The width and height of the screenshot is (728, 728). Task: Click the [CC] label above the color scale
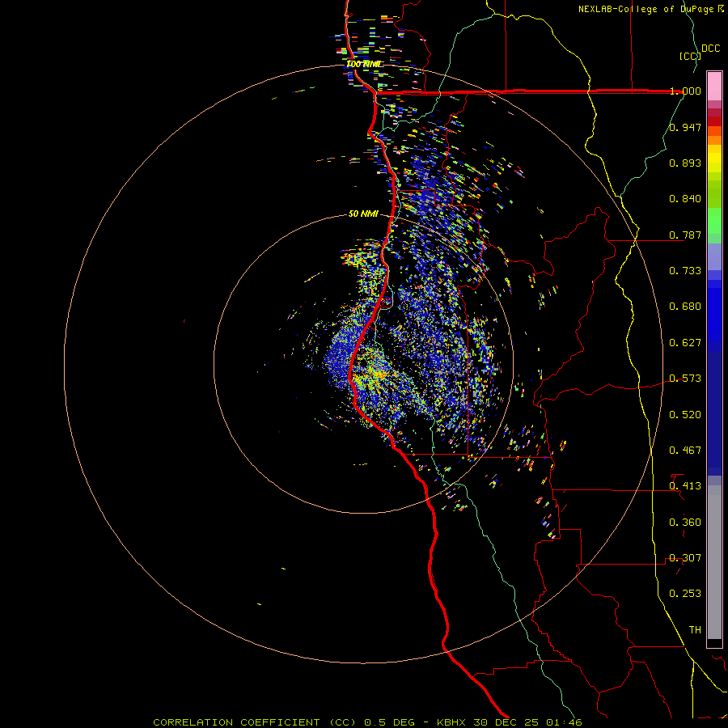[x=691, y=56]
